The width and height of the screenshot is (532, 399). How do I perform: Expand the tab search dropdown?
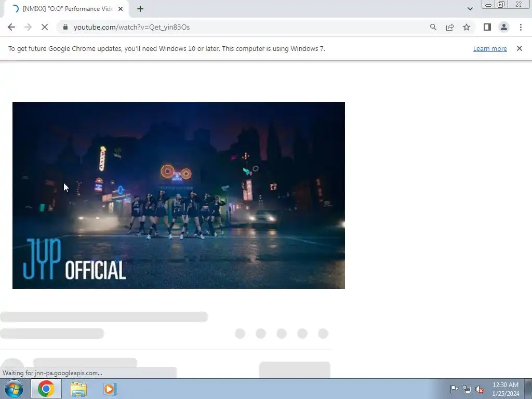470,9
